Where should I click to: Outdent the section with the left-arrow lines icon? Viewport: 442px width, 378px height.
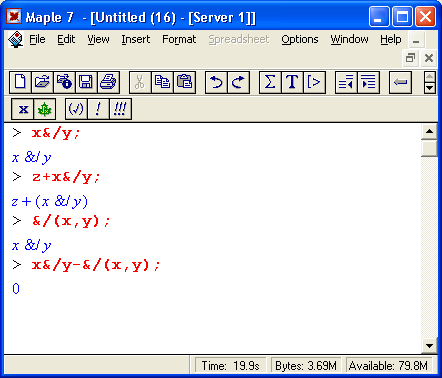pyautogui.click(x=346, y=82)
